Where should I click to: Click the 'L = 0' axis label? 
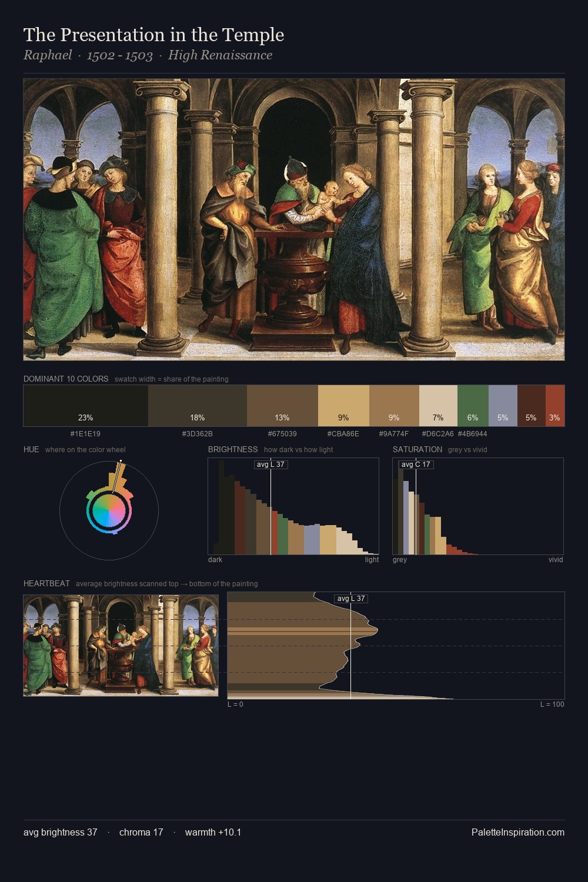[x=235, y=704]
